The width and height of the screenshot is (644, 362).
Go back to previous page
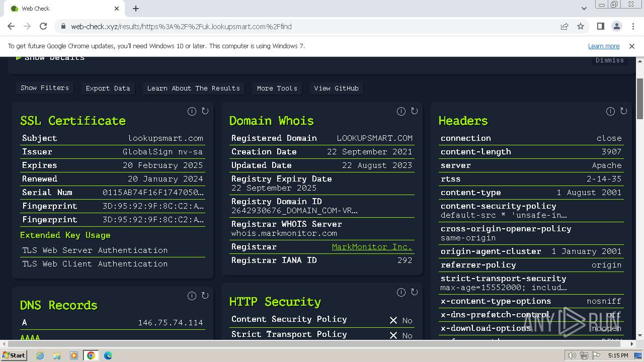11,26
